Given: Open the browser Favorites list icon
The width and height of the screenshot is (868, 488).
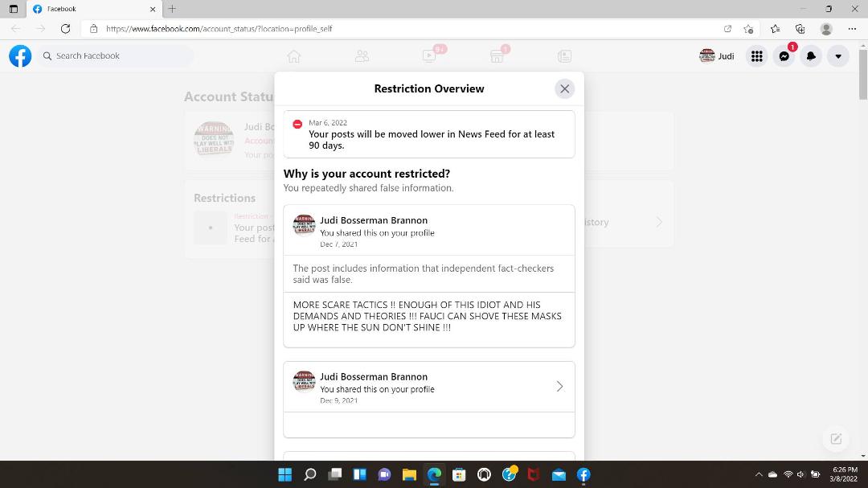Looking at the screenshot, I should pyautogui.click(x=775, y=29).
